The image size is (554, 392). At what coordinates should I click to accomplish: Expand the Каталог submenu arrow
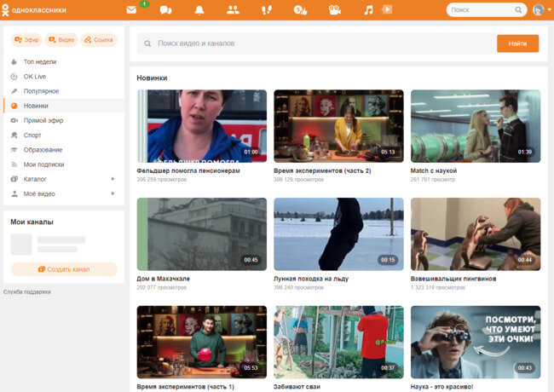click(113, 179)
